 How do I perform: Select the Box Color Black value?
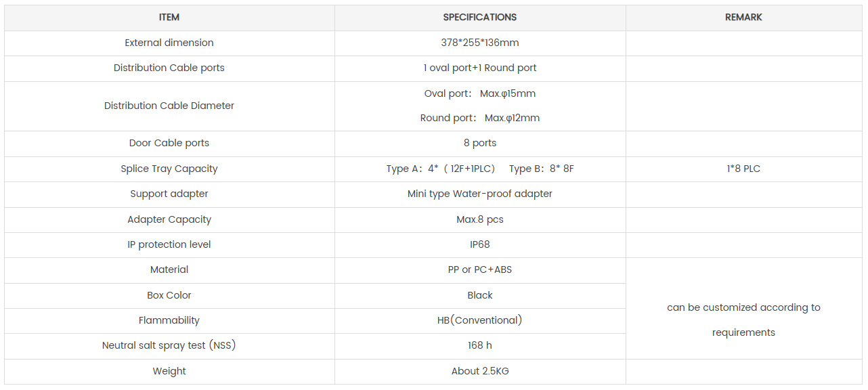(x=480, y=295)
